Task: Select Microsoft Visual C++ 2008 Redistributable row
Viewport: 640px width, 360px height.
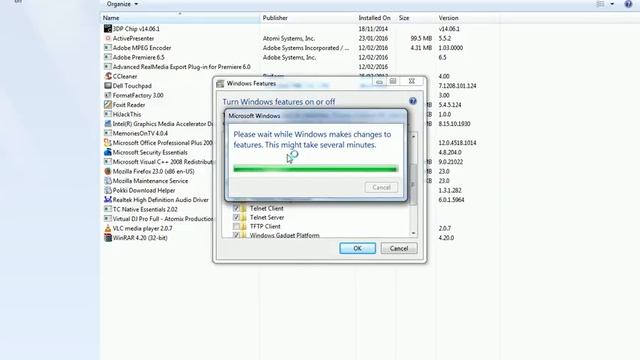Action: 300,162
